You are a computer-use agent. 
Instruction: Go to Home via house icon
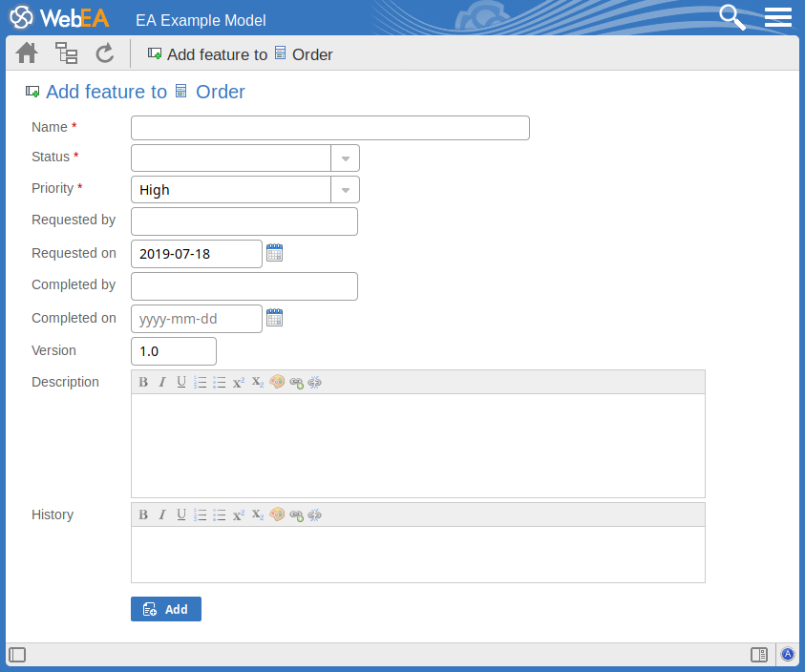click(27, 53)
